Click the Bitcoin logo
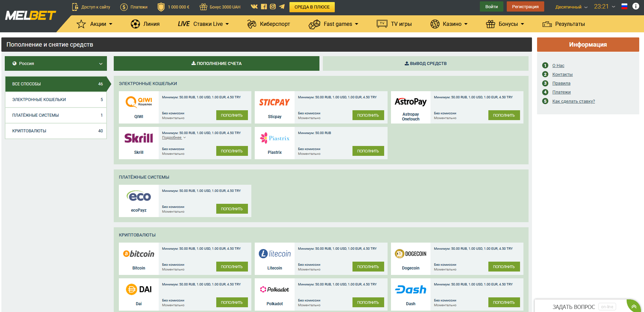The height and width of the screenshot is (312, 644). (139, 254)
